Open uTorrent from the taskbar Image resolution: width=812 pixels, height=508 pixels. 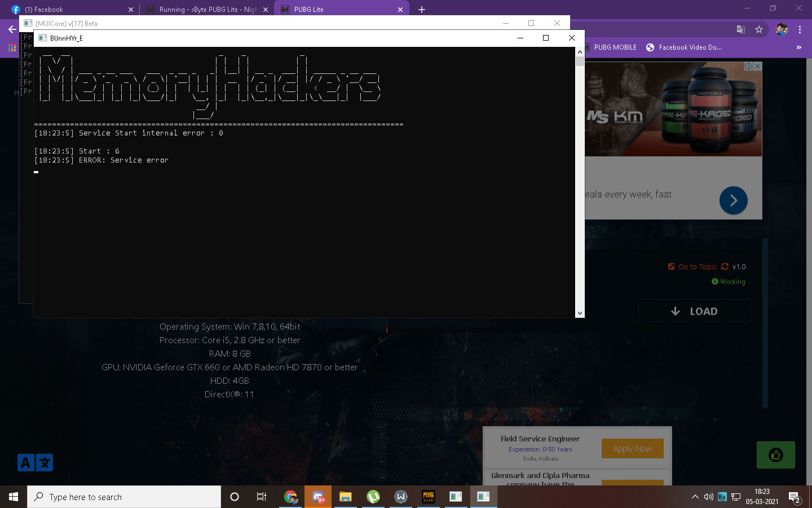coord(373,497)
